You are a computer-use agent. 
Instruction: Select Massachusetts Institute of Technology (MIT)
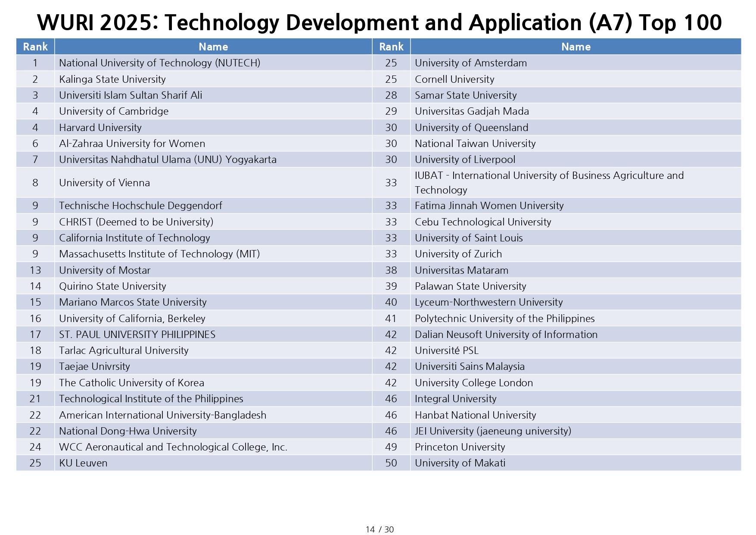(x=159, y=254)
